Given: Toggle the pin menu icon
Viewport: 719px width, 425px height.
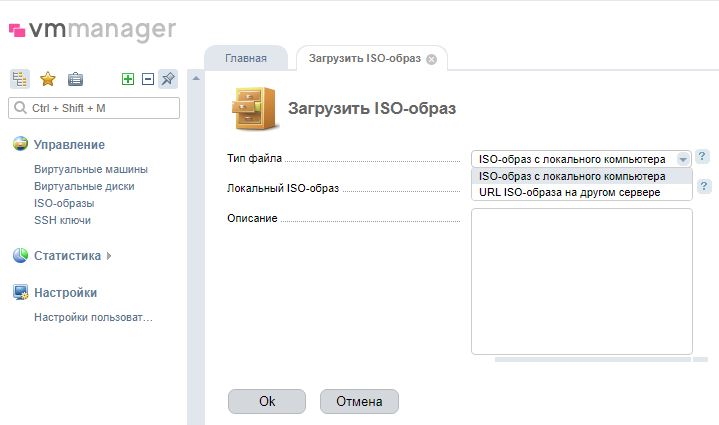Looking at the screenshot, I should tap(168, 79).
